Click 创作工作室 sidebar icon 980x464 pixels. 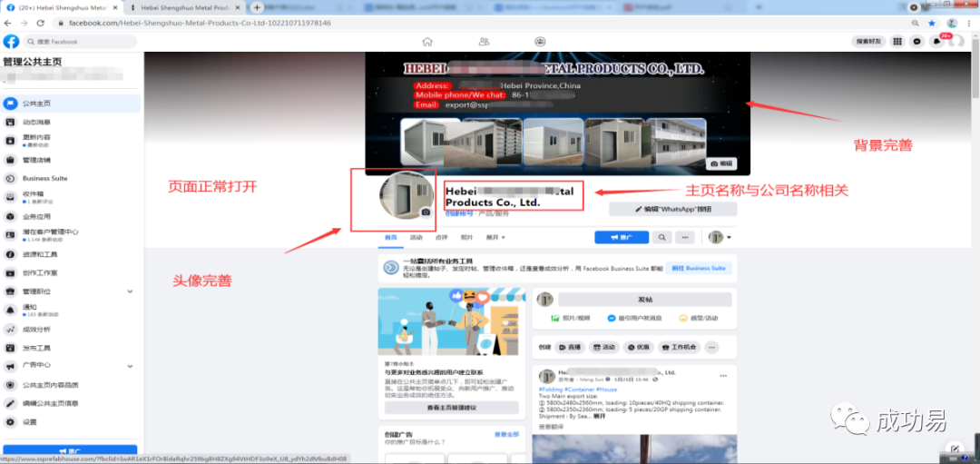(x=10, y=273)
